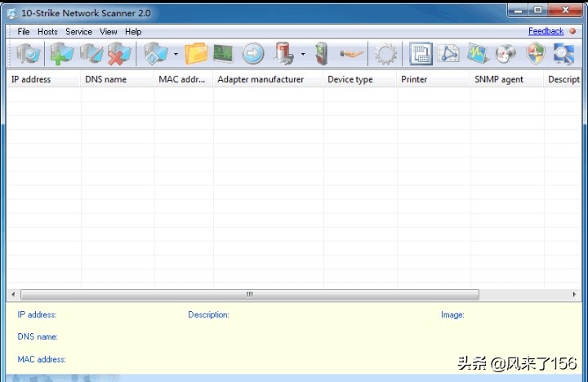The width and height of the screenshot is (588, 382).
Task: Sort by SNMP agent column header
Action: pos(507,79)
